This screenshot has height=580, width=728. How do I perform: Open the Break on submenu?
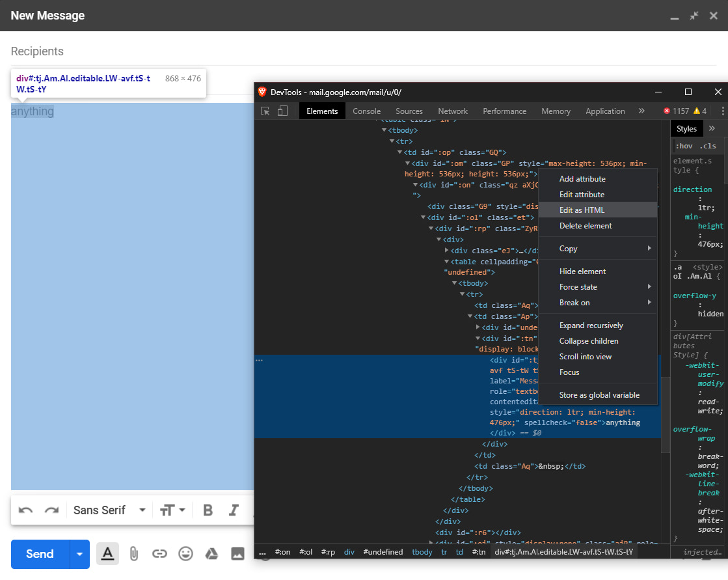(x=598, y=302)
